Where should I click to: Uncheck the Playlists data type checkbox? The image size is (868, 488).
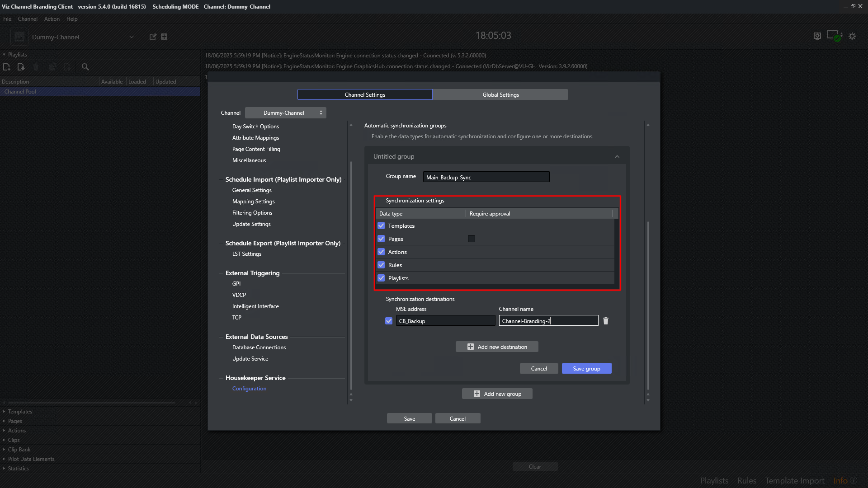point(381,278)
